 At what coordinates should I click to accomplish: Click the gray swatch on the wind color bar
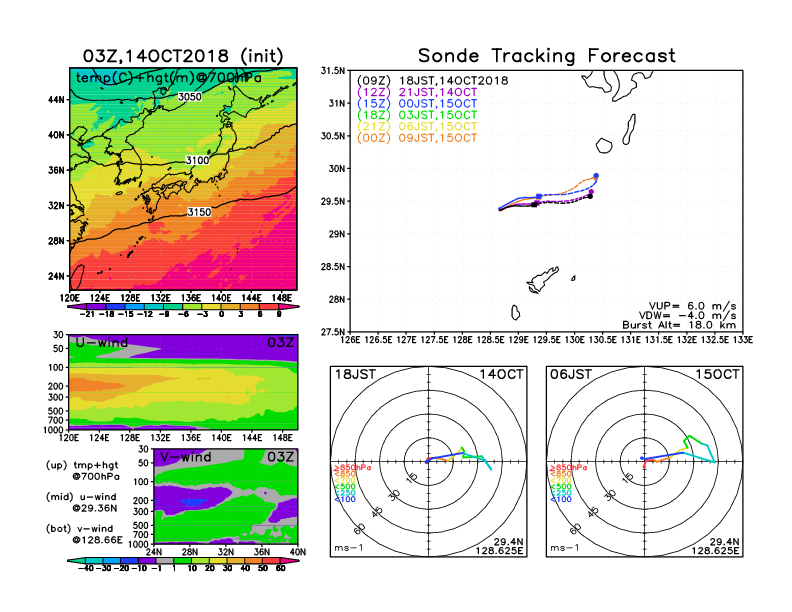pos(165,561)
